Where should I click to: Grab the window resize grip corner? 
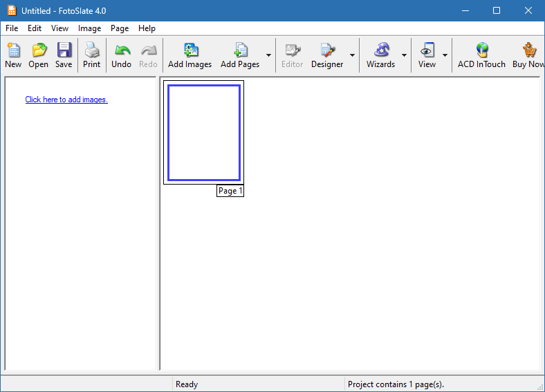[540, 387]
